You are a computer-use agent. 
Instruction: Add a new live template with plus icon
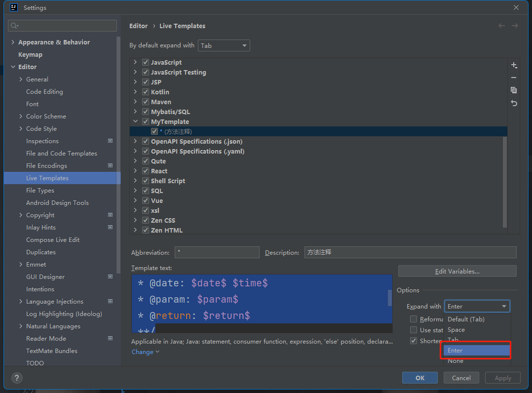pyautogui.click(x=514, y=65)
